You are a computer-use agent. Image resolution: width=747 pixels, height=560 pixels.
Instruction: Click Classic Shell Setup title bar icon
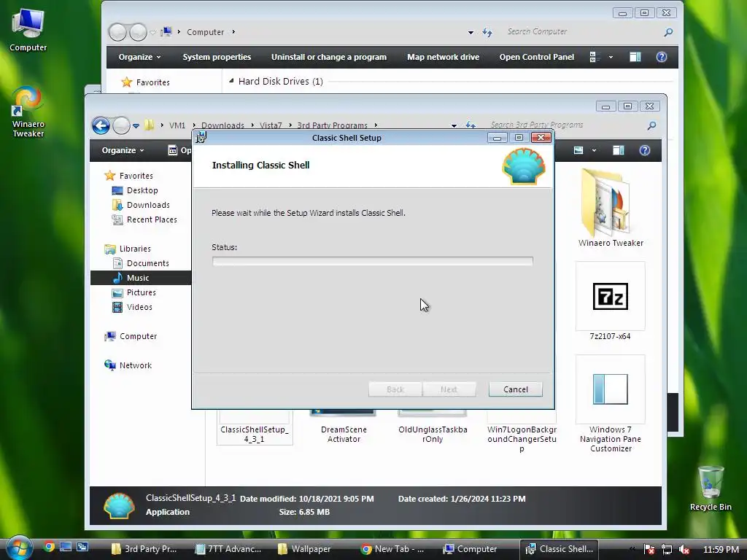(x=201, y=137)
